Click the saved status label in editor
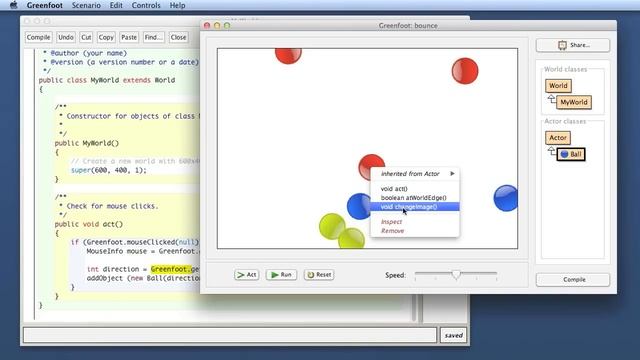The height and width of the screenshot is (360, 640). point(453,335)
